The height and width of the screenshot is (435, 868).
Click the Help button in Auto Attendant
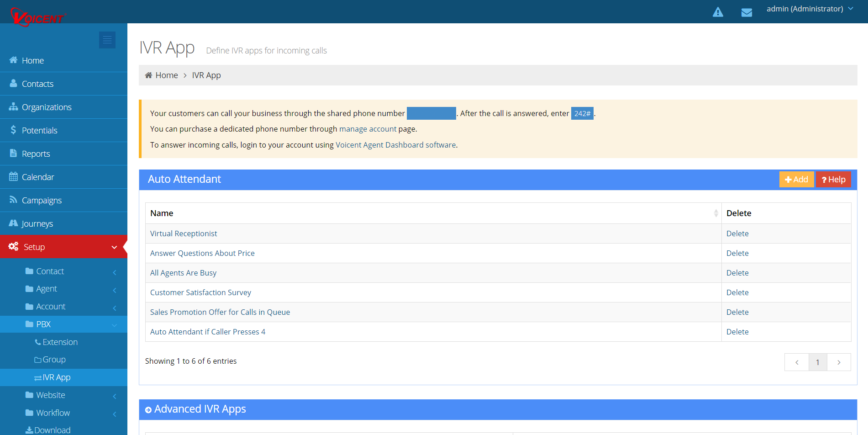(833, 180)
